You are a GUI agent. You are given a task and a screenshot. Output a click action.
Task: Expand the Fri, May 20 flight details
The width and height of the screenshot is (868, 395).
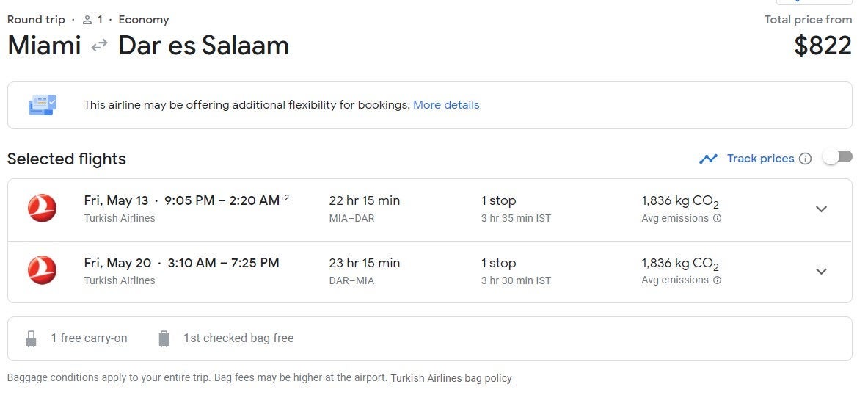(x=821, y=271)
